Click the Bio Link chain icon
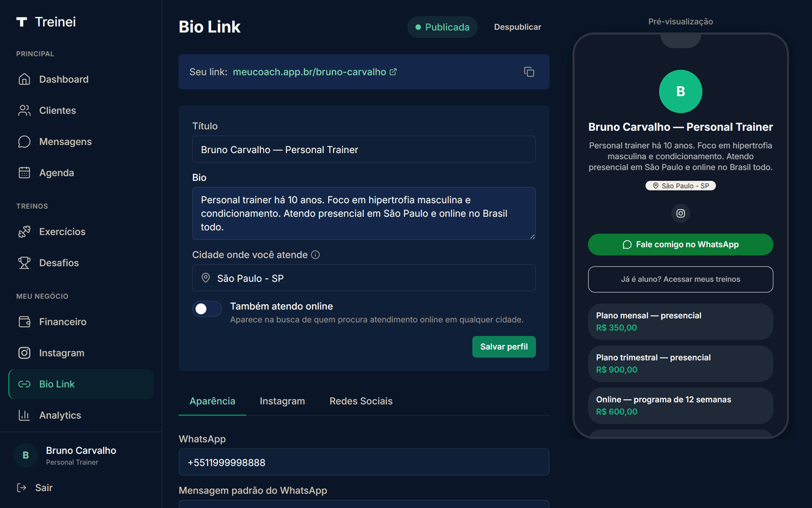Viewport: 812px width, 508px height. pos(24,384)
